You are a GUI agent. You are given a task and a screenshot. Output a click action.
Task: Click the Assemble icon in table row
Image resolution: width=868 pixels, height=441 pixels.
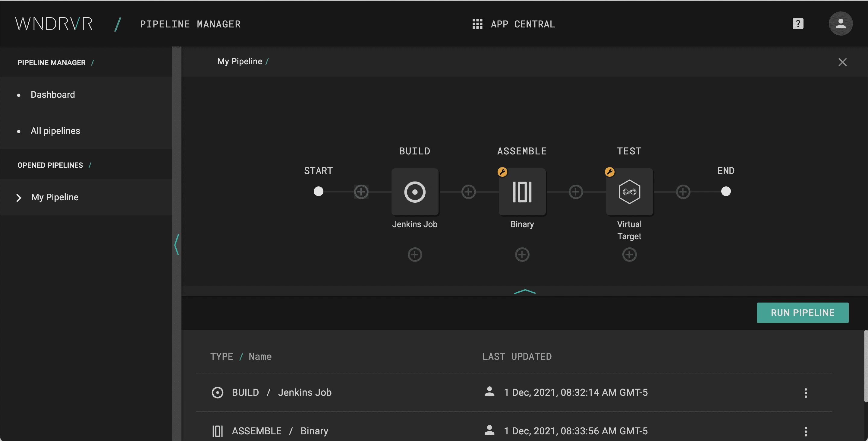217,431
